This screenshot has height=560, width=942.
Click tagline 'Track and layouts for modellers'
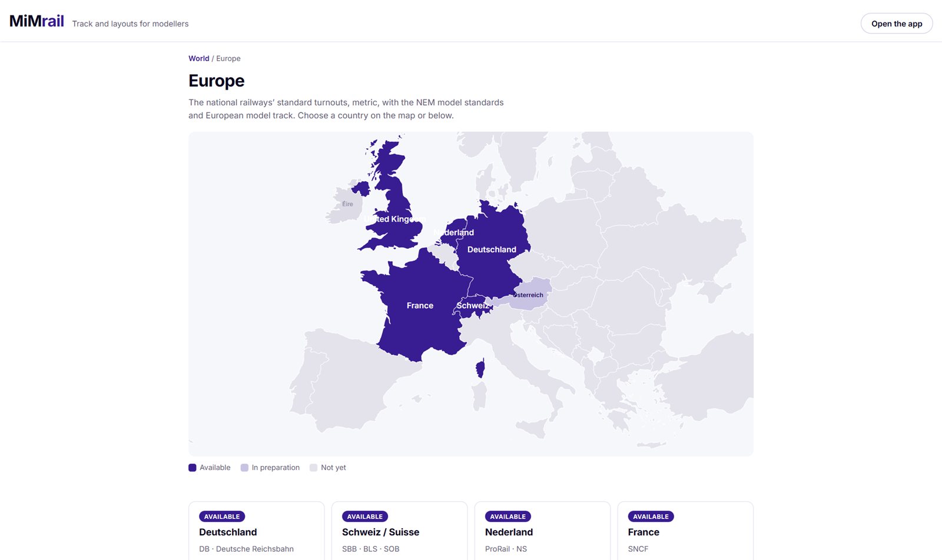click(x=130, y=24)
